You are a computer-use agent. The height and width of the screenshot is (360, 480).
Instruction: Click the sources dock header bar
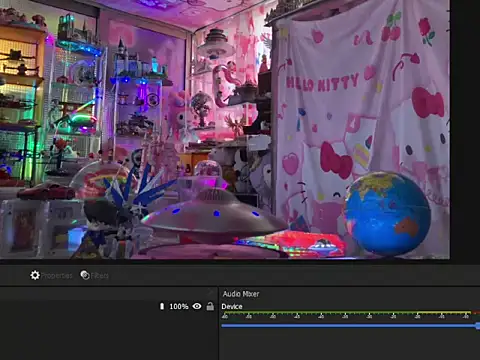[x=109, y=293]
